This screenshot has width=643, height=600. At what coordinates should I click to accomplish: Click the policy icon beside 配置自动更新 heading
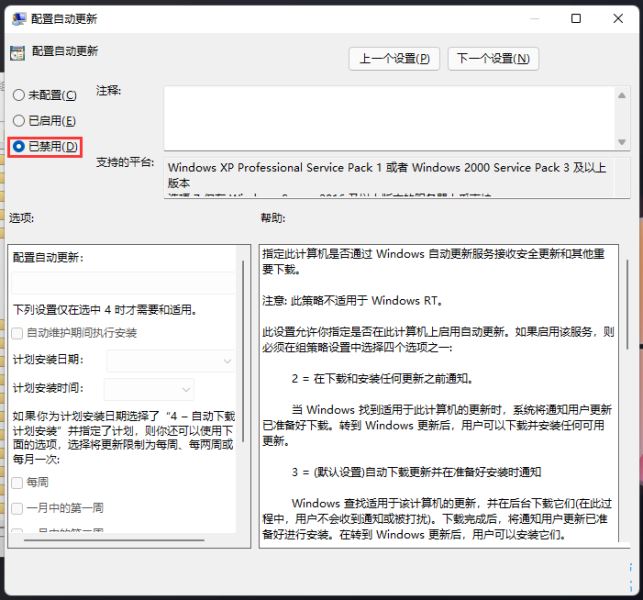click(x=17, y=53)
